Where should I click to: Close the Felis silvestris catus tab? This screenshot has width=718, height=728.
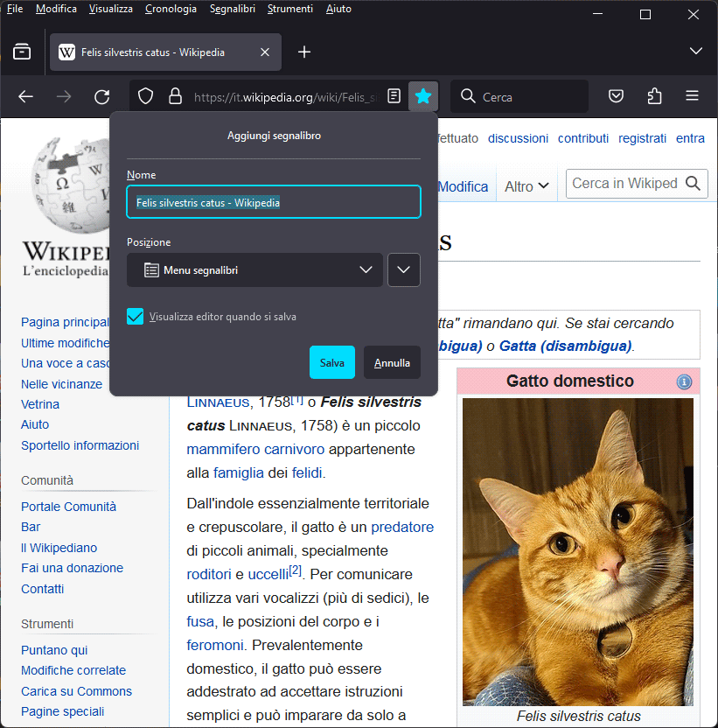click(x=265, y=52)
